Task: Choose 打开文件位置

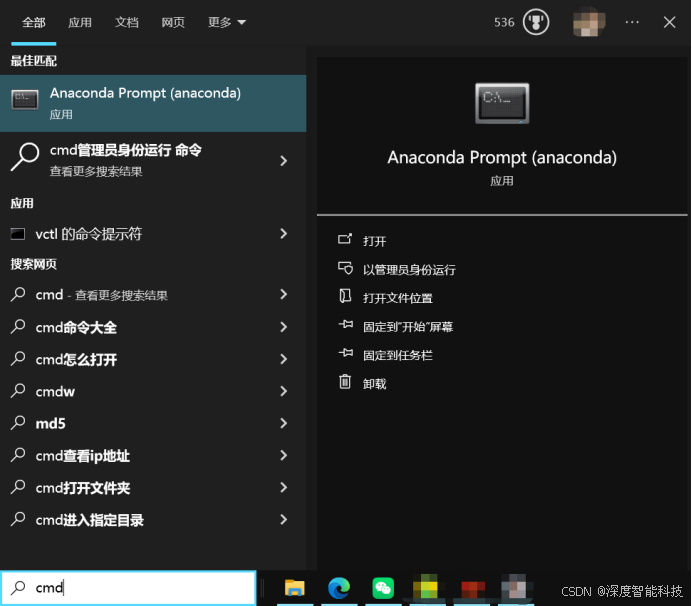Action: (398, 298)
